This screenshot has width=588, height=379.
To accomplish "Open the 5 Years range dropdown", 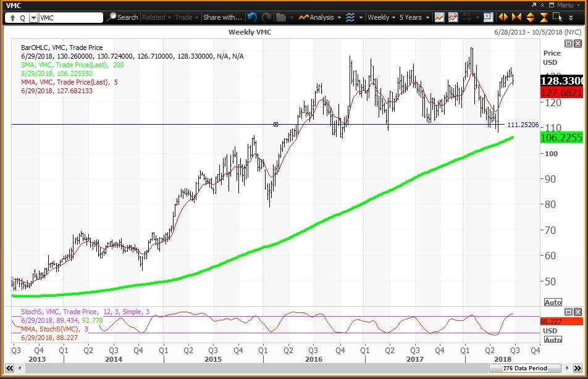I will pyautogui.click(x=412, y=17).
